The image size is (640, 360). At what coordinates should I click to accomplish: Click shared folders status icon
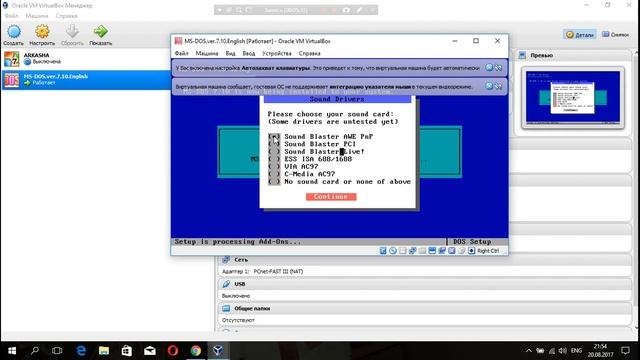tap(432, 251)
